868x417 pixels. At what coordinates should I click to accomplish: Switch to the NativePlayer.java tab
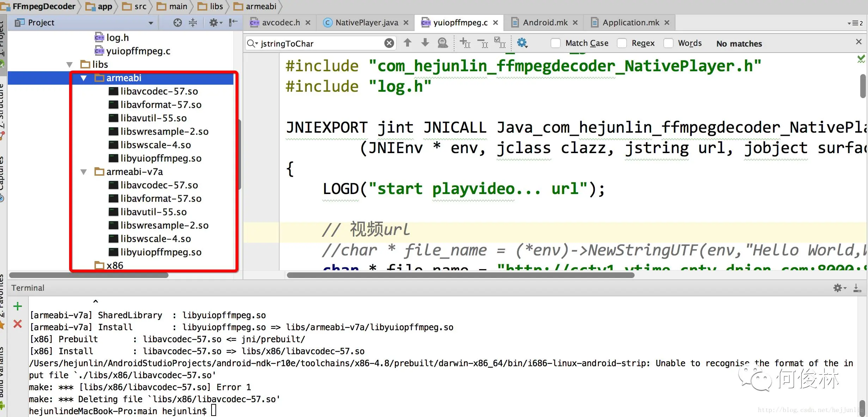point(366,23)
